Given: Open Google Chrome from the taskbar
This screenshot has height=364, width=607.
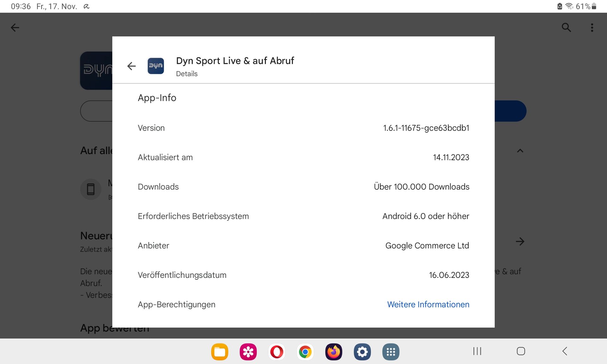Looking at the screenshot, I should click(x=305, y=352).
